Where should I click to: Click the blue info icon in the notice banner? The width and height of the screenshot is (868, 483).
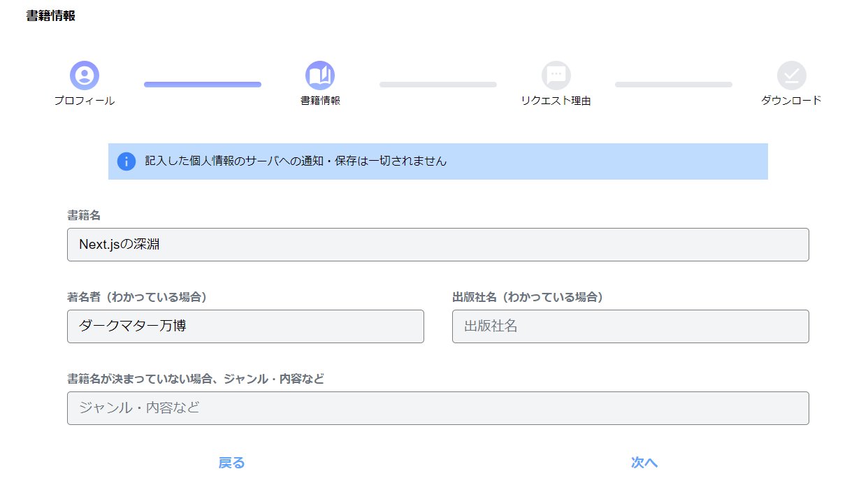click(126, 161)
